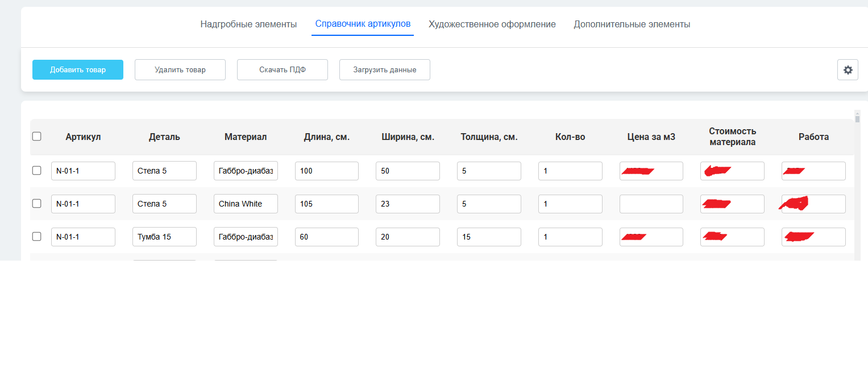Switch to Надгробные элементы tab
This screenshot has width=868, height=371.
tap(248, 24)
